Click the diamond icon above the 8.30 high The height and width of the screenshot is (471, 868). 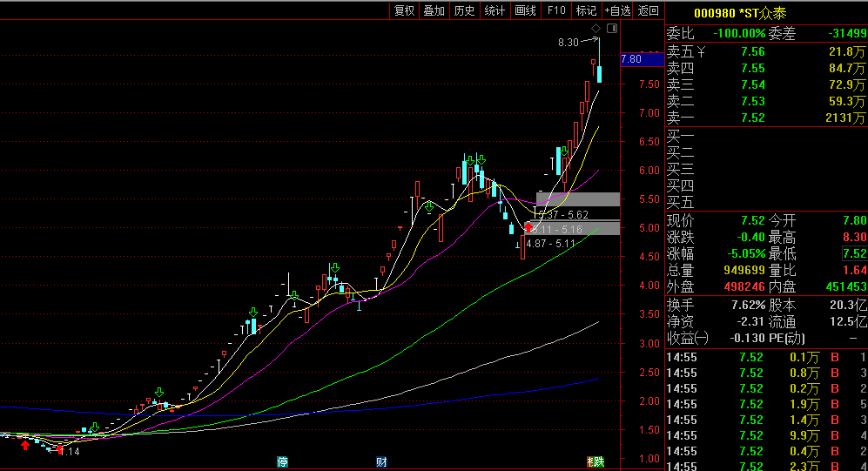pyautogui.click(x=596, y=29)
